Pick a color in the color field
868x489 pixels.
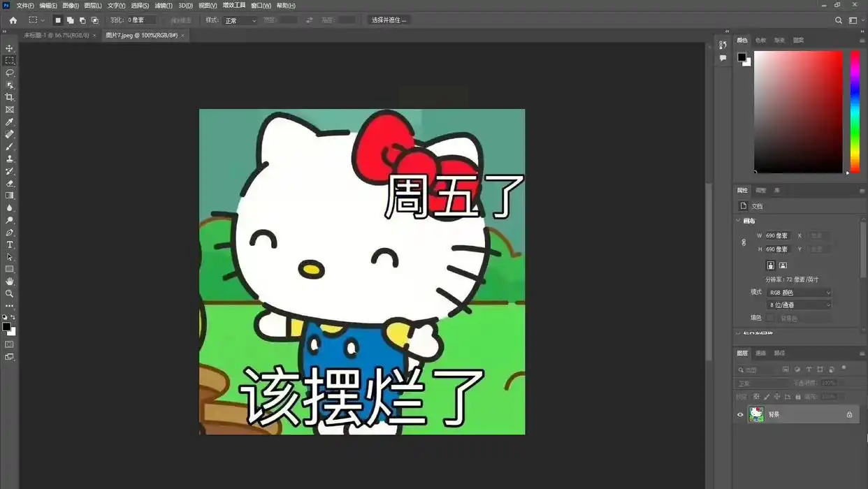pos(798,112)
